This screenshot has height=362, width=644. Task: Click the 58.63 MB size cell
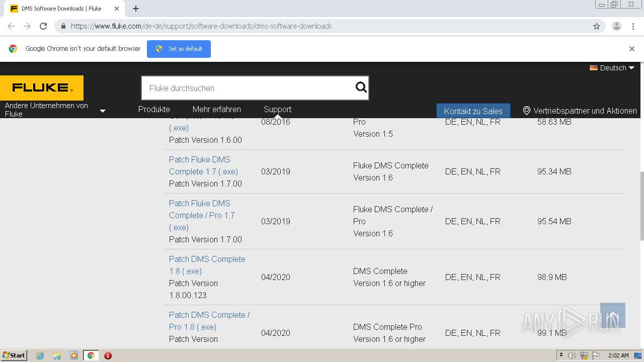point(554,122)
